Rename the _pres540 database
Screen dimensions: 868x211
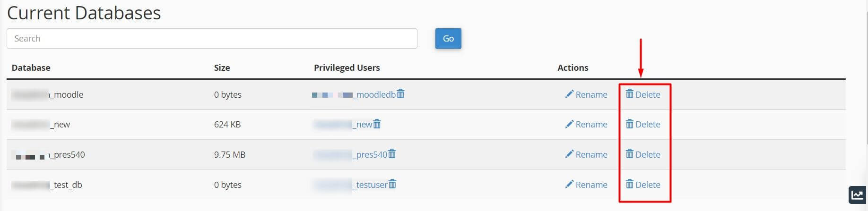pos(586,155)
